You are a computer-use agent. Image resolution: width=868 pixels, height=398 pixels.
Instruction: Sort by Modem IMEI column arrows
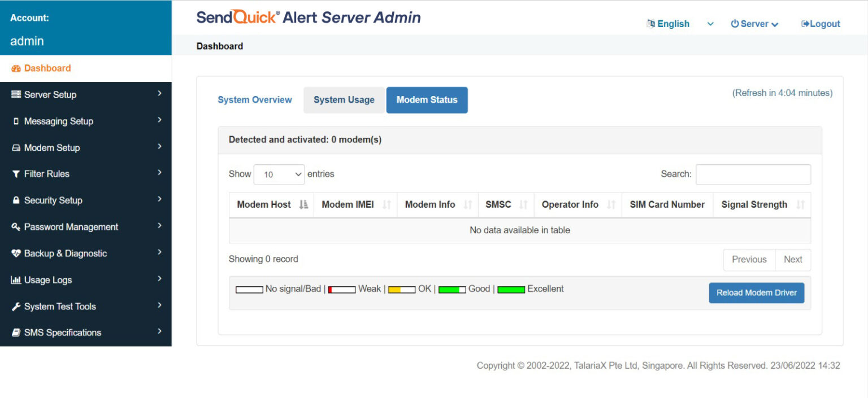tap(387, 205)
